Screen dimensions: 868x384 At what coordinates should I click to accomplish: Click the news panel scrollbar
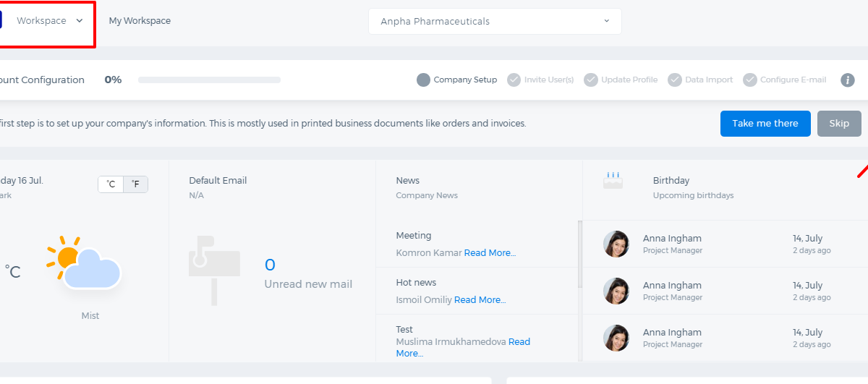[x=580, y=255]
